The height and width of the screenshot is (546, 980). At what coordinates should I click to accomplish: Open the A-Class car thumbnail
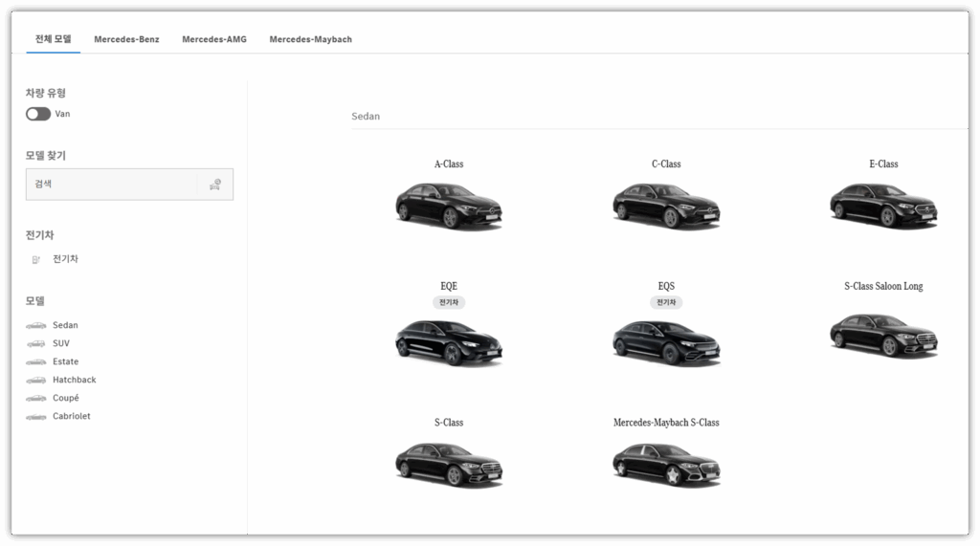point(448,204)
